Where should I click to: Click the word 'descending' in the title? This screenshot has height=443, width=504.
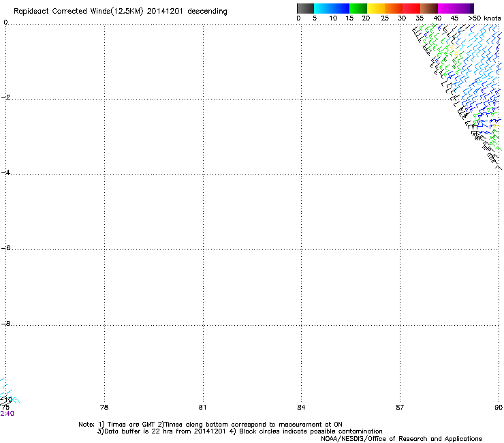[207, 12]
